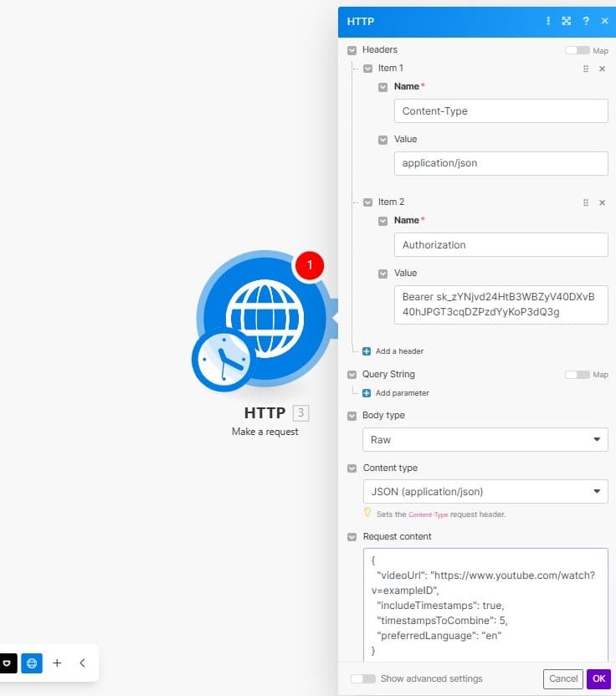Confirm settings with the OK button
Viewport: 616px width, 696px height.
coord(598,678)
